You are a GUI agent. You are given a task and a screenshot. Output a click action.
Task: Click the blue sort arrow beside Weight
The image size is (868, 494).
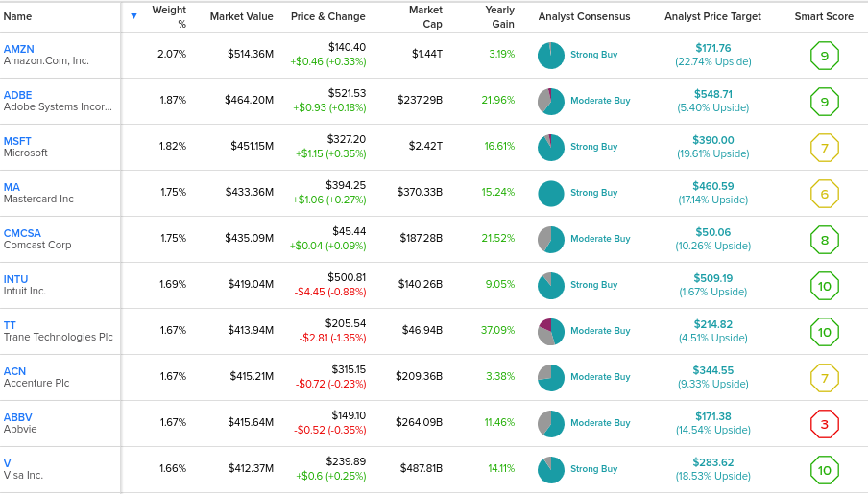(133, 16)
